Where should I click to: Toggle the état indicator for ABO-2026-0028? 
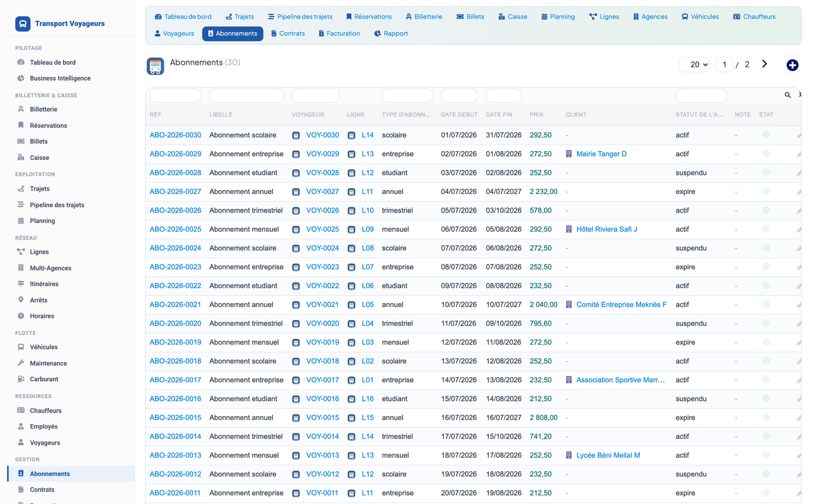pos(766,173)
